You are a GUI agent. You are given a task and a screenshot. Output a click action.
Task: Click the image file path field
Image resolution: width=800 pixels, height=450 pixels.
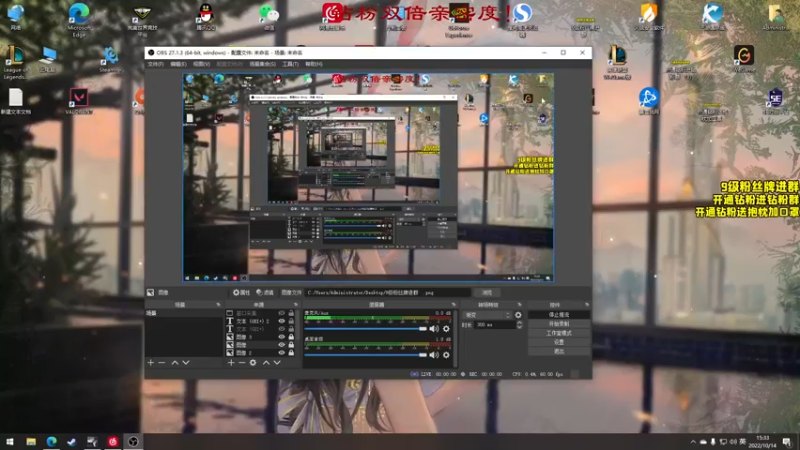pos(388,292)
